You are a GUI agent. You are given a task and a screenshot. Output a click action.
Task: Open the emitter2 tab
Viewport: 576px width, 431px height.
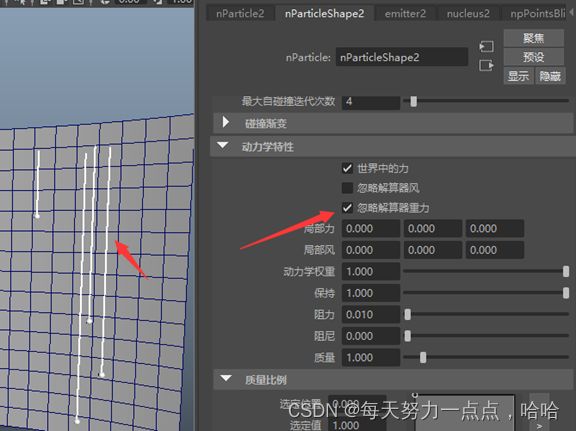pos(405,14)
